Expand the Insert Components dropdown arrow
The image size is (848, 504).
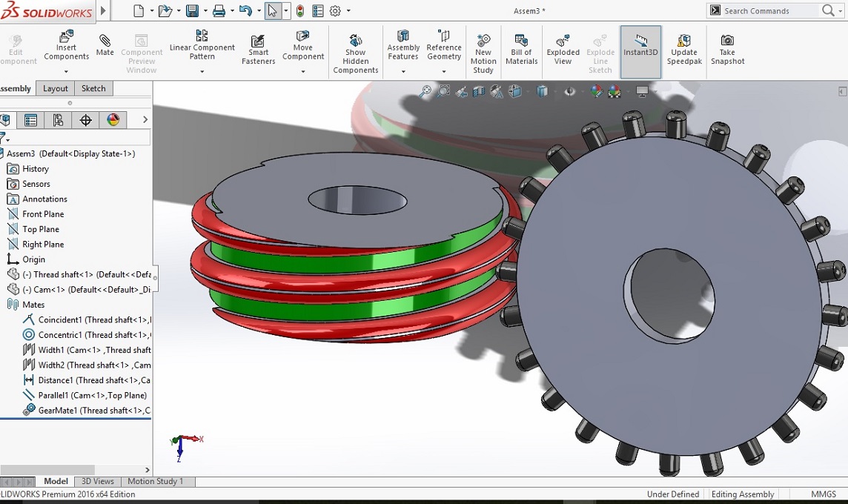click(66, 72)
